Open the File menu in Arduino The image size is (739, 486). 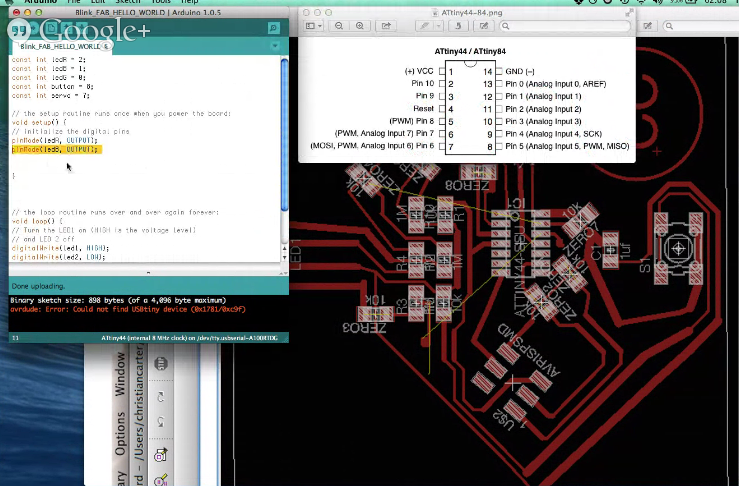(74, 2)
